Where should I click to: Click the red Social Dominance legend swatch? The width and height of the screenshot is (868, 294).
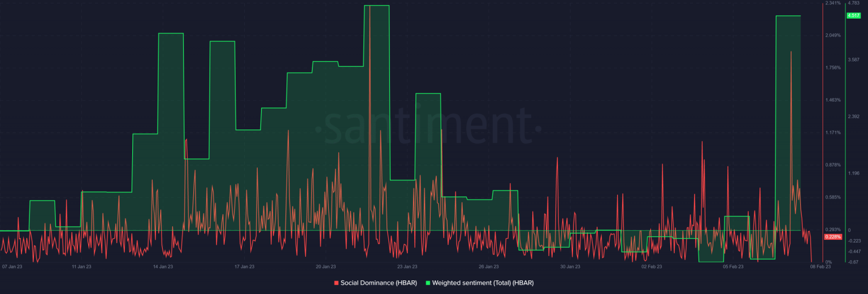pyautogui.click(x=336, y=283)
